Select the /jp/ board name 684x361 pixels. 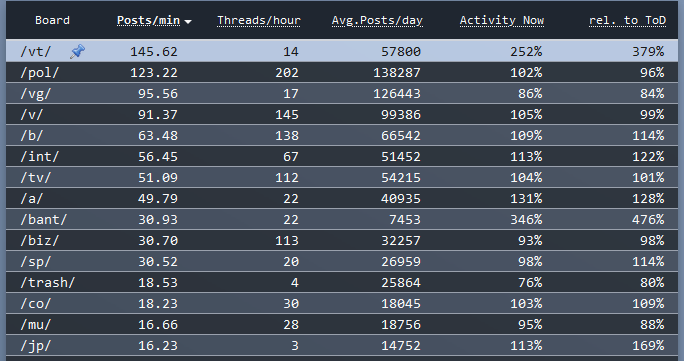point(36,345)
